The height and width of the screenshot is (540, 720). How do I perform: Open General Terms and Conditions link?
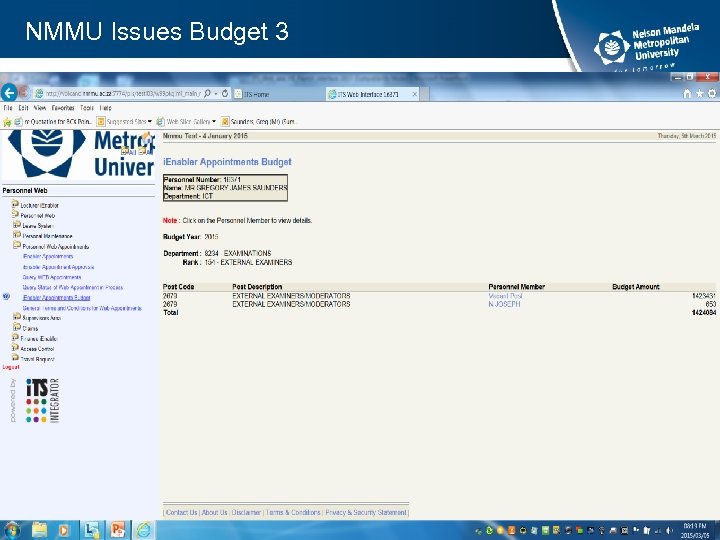pyautogui.click(x=82, y=308)
